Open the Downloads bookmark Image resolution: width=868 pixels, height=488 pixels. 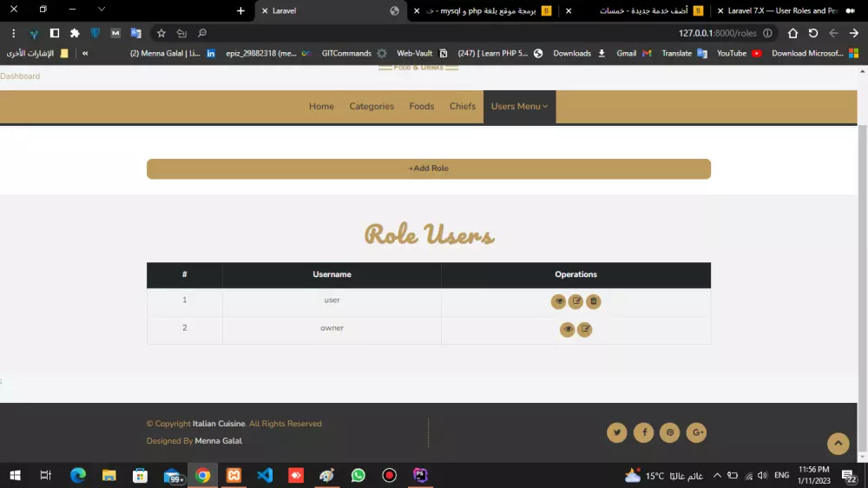tap(579, 54)
